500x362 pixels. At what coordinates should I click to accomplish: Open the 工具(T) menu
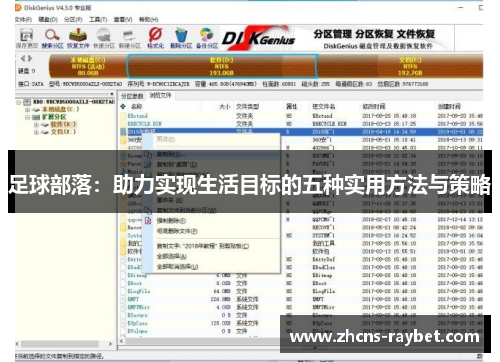[98, 20]
